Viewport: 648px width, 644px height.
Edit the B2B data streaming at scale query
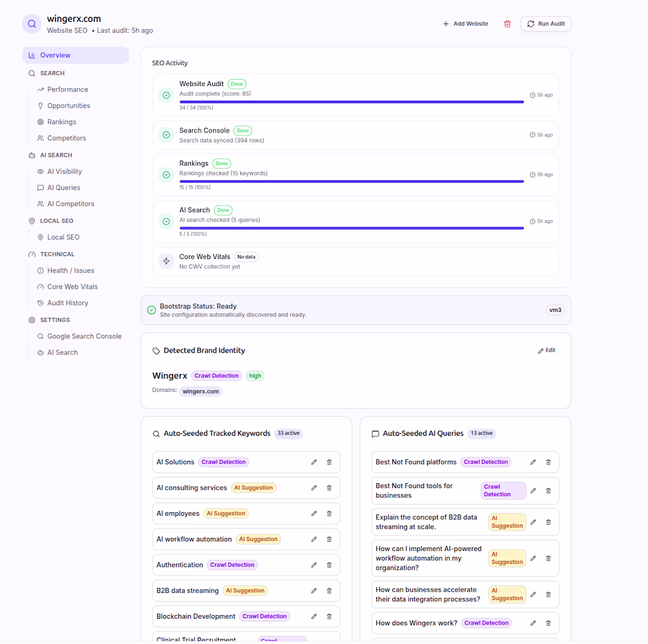pyautogui.click(x=533, y=522)
